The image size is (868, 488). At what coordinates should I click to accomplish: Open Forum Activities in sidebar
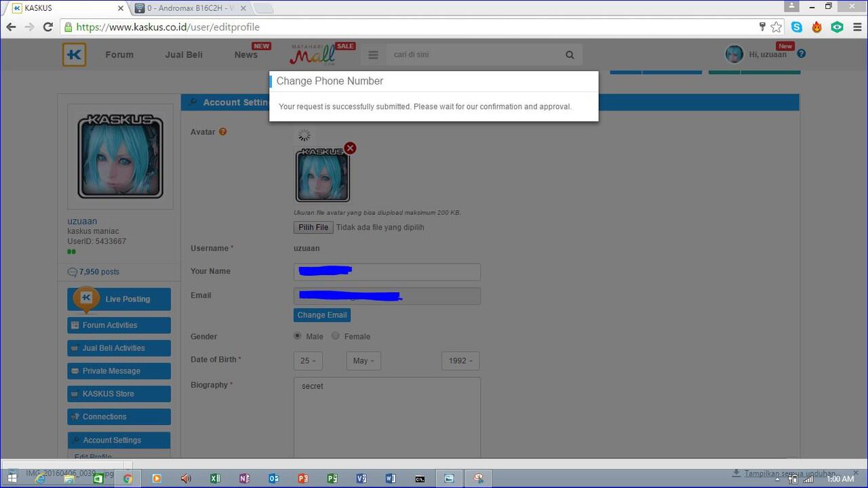coord(119,325)
